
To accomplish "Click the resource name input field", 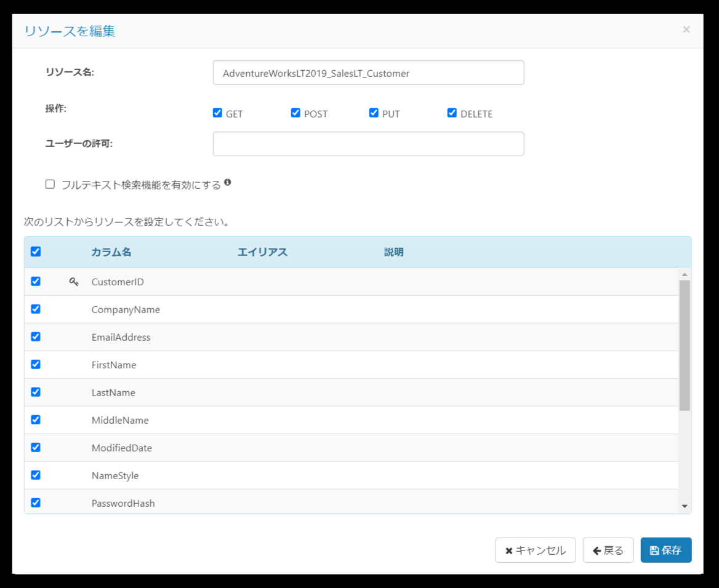I will point(368,73).
